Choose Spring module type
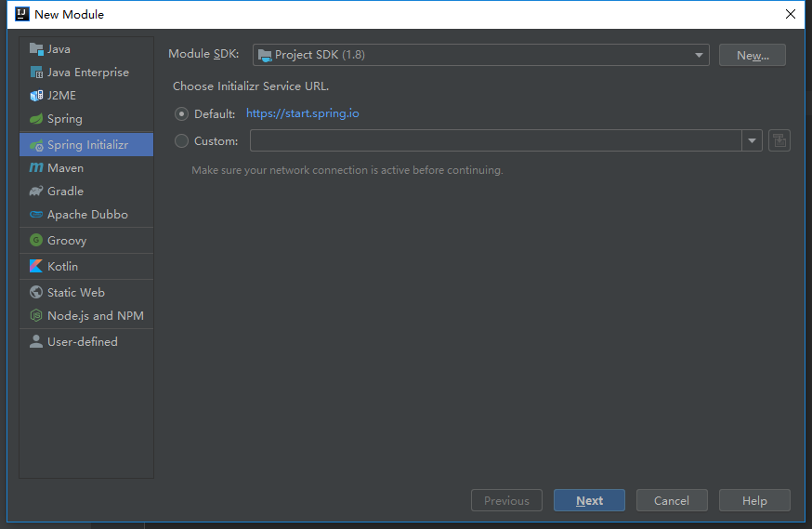This screenshot has width=812, height=529. coord(86,119)
